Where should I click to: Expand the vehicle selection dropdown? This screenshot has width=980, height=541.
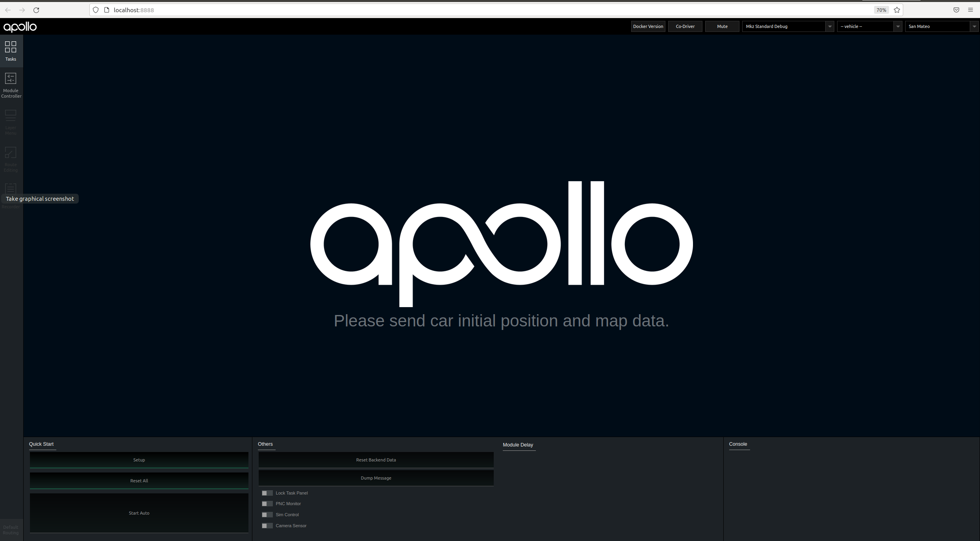point(869,26)
